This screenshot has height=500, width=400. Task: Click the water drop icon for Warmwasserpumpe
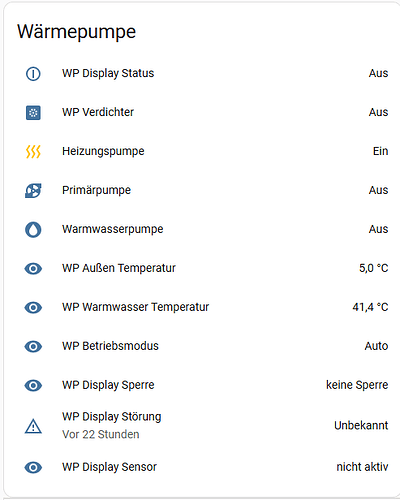click(33, 230)
